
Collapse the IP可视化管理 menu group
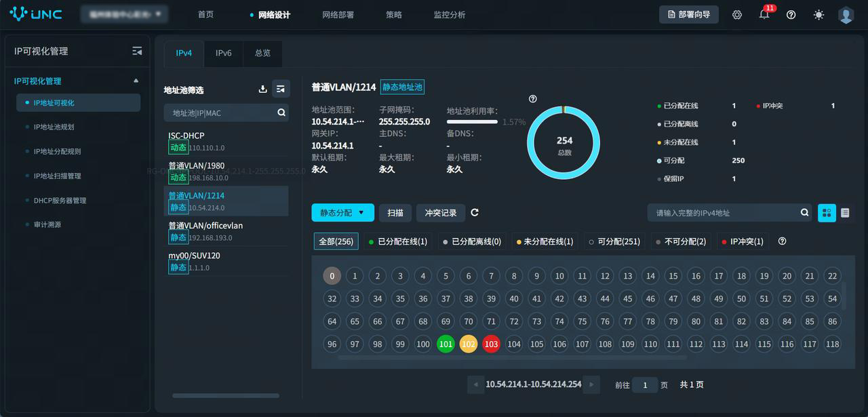(136, 81)
